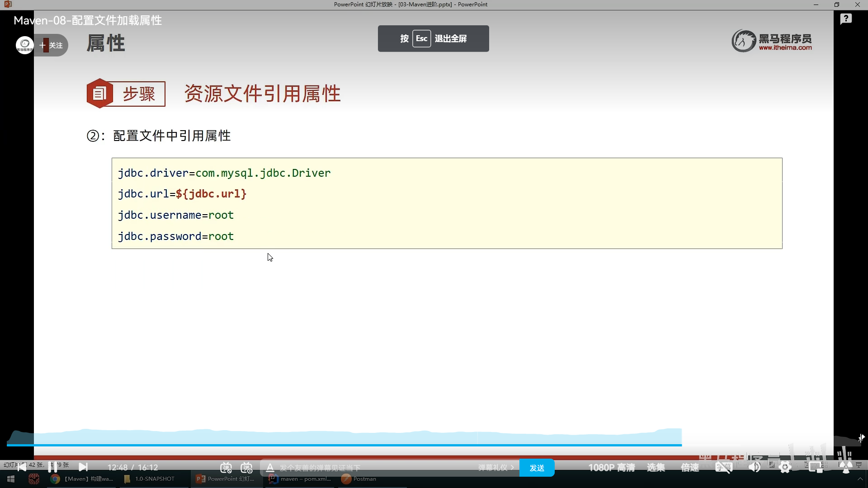Skip to the next video

[x=83, y=467]
